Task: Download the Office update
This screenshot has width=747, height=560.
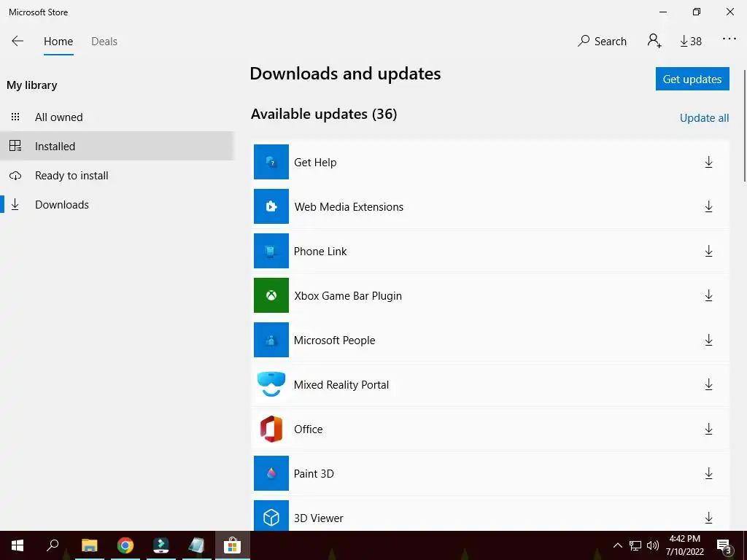Action: 708,429
